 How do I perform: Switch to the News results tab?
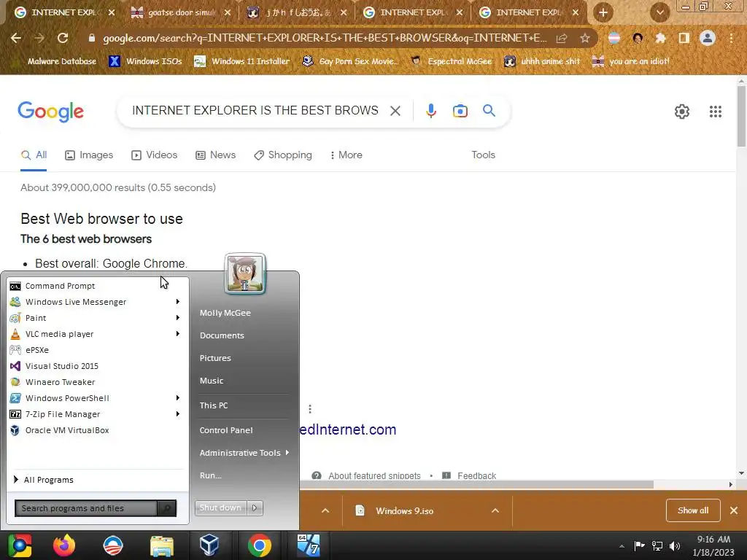pyautogui.click(x=216, y=155)
